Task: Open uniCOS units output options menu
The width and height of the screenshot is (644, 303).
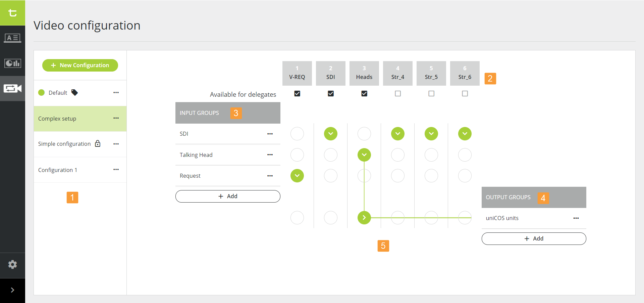Action: tap(576, 218)
